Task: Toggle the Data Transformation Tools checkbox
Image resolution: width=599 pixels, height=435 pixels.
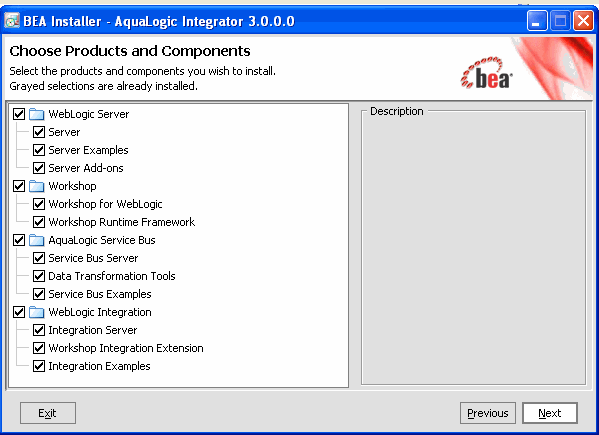Action: click(39, 276)
